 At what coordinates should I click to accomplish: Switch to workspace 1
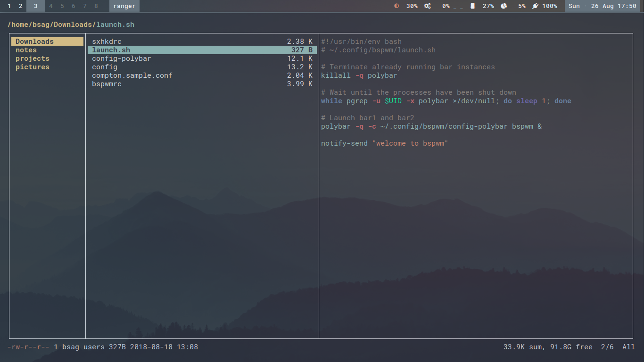tap(9, 6)
